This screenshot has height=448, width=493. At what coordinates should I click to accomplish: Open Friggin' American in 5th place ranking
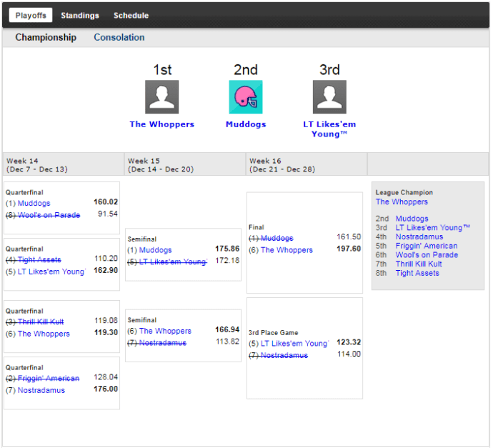coord(426,246)
